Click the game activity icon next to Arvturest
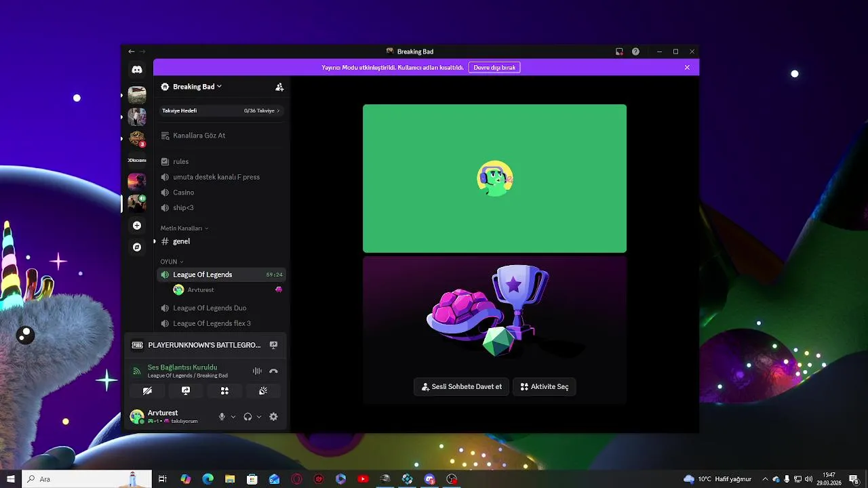868x488 pixels. pos(279,289)
